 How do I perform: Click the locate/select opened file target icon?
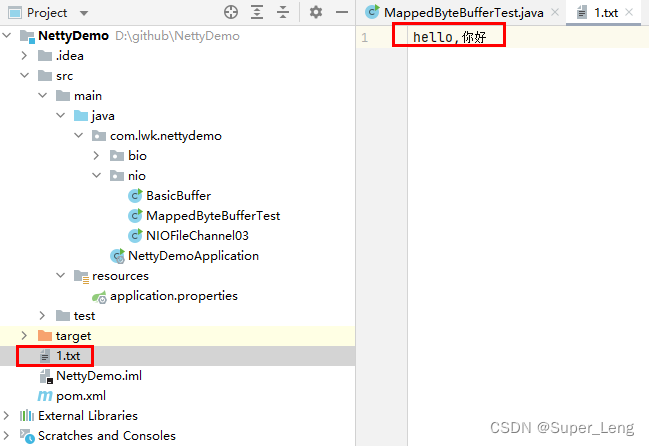click(231, 13)
